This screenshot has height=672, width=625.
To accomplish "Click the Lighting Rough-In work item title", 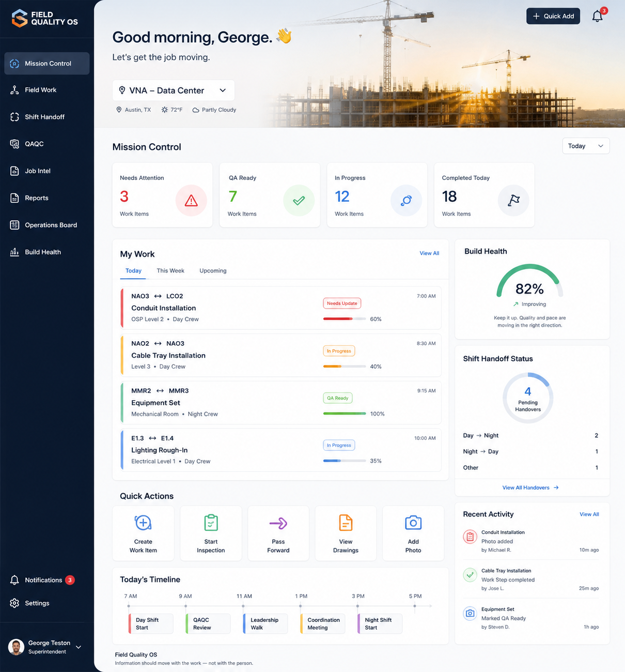I will [159, 450].
